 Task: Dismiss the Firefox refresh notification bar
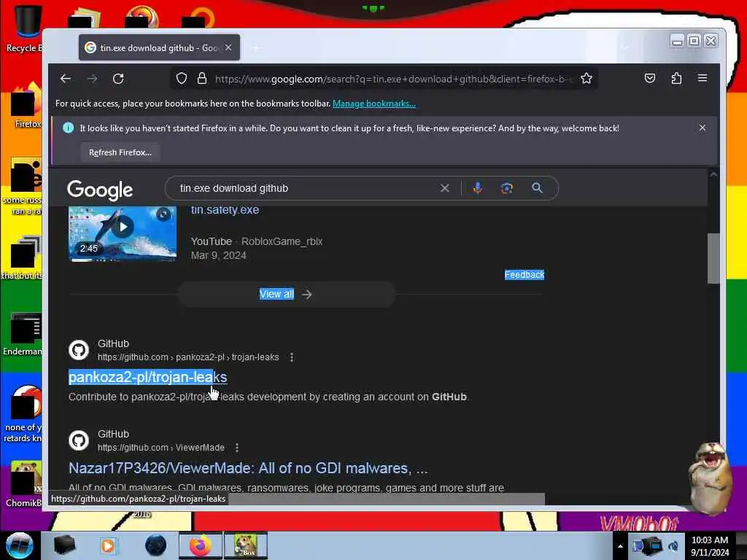click(x=703, y=128)
